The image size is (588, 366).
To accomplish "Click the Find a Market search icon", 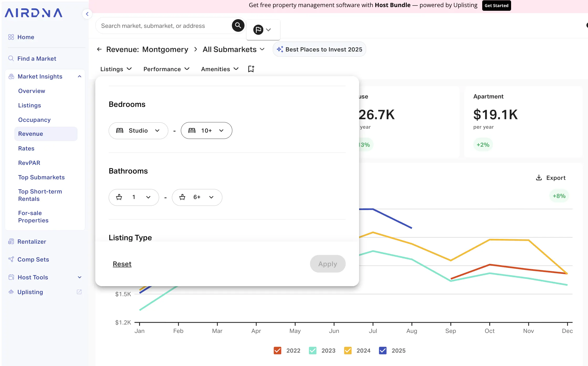I will pos(11,58).
